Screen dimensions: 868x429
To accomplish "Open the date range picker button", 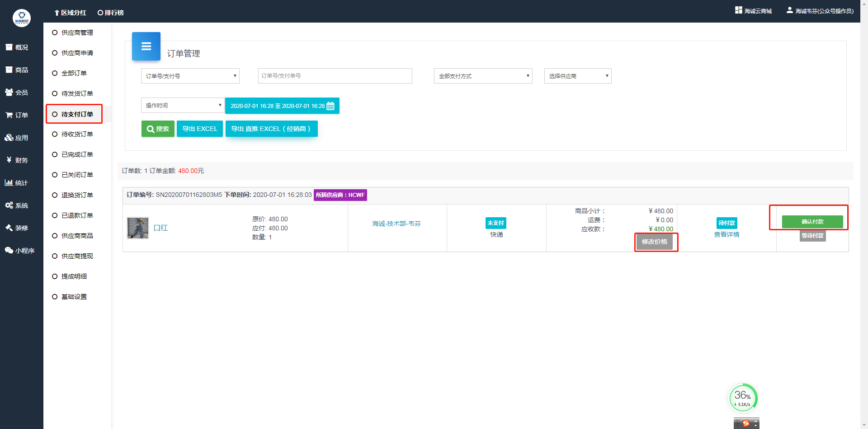I will pyautogui.click(x=282, y=106).
